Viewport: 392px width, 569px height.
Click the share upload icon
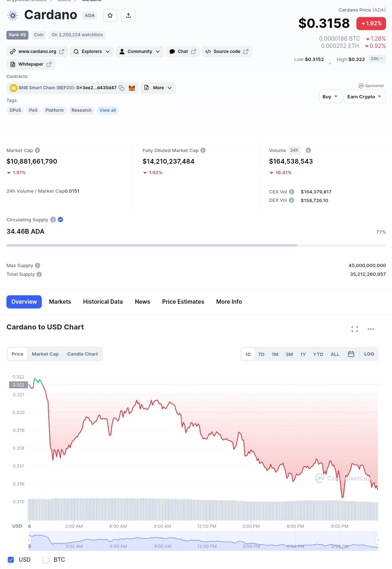click(128, 15)
